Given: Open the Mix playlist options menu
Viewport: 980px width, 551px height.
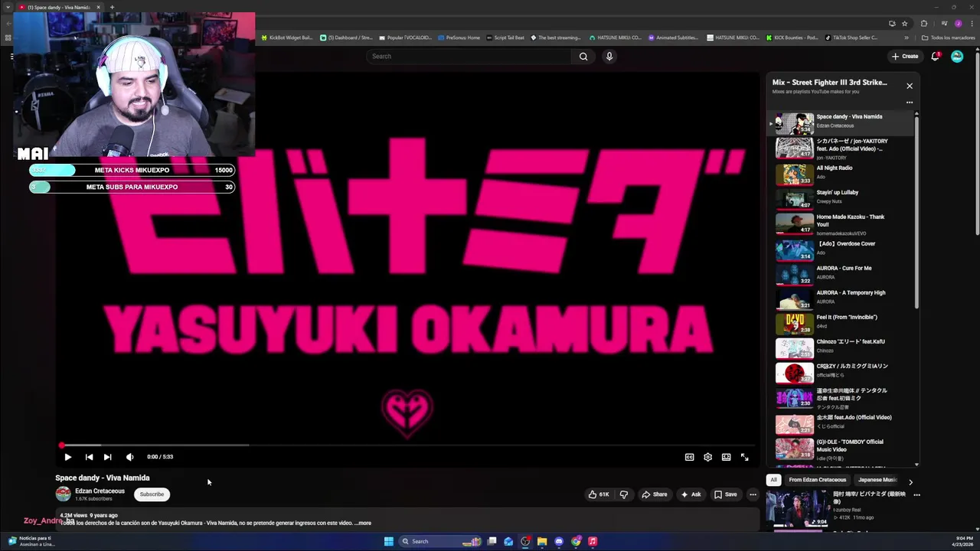Looking at the screenshot, I should pyautogui.click(x=910, y=103).
